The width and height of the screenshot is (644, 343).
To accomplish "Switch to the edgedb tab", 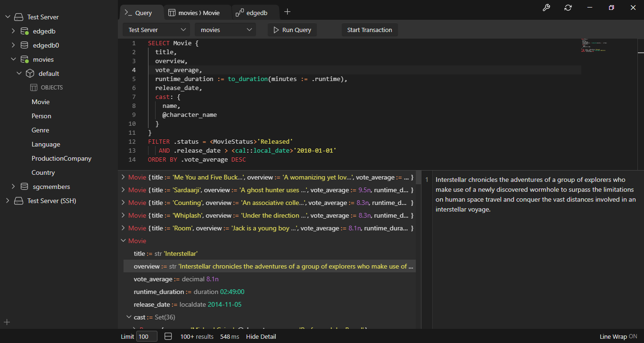I will (x=256, y=13).
